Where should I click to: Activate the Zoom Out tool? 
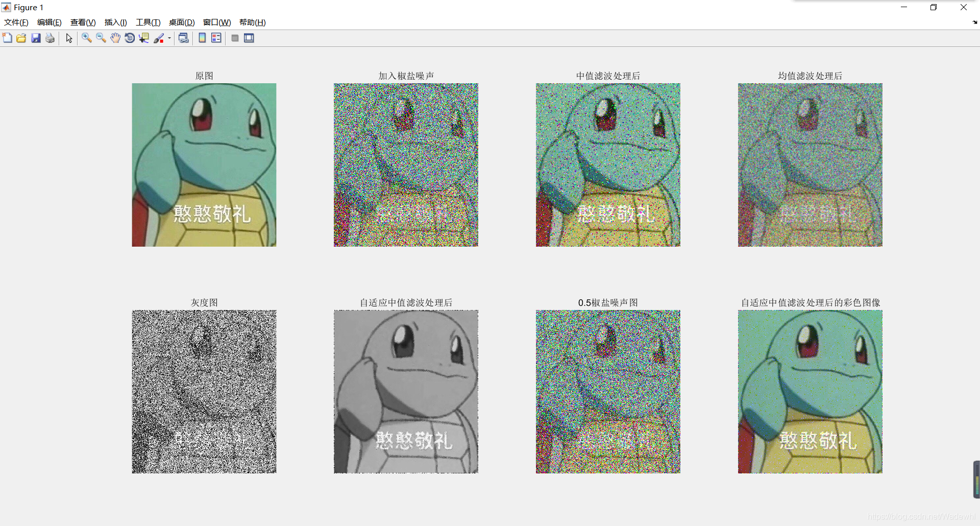pyautogui.click(x=101, y=38)
